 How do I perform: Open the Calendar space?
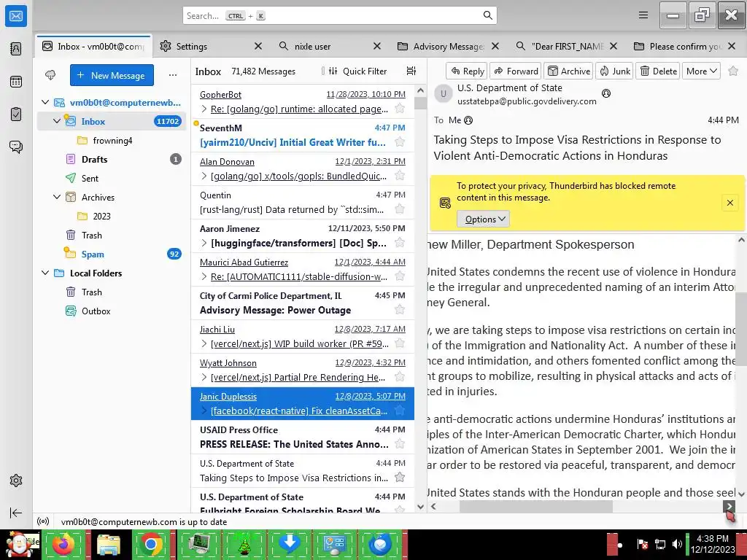point(16,82)
